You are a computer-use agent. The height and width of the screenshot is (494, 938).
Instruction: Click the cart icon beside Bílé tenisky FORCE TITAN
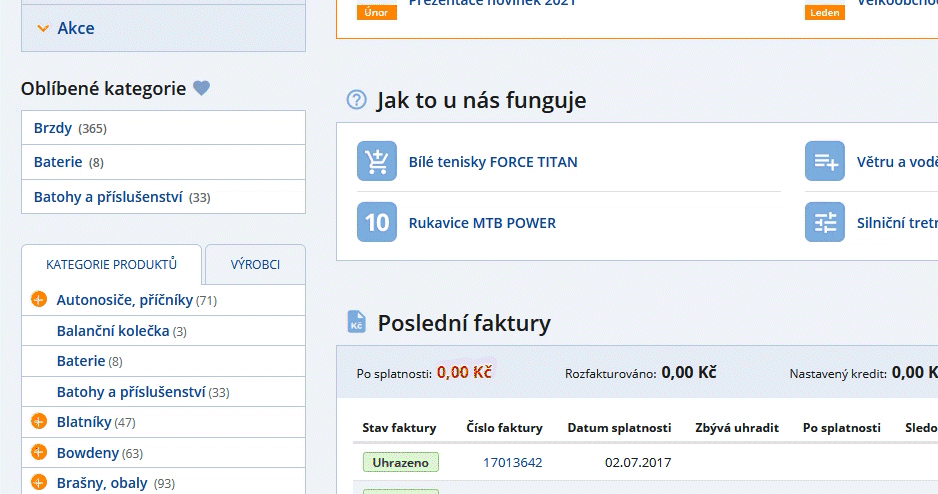tap(377, 161)
